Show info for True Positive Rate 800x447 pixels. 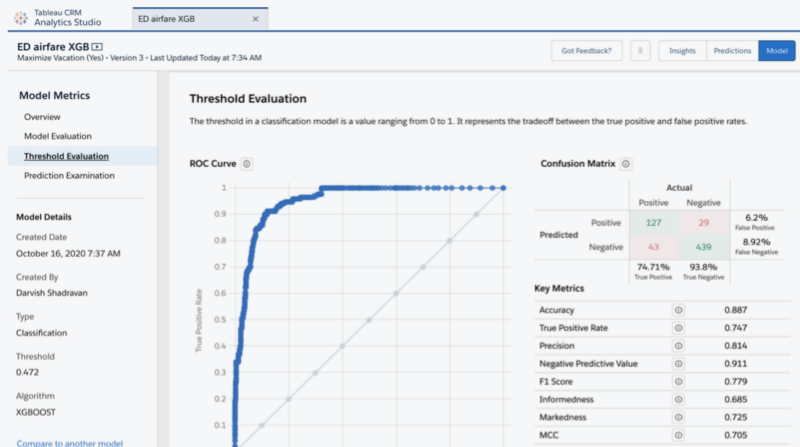pos(678,328)
